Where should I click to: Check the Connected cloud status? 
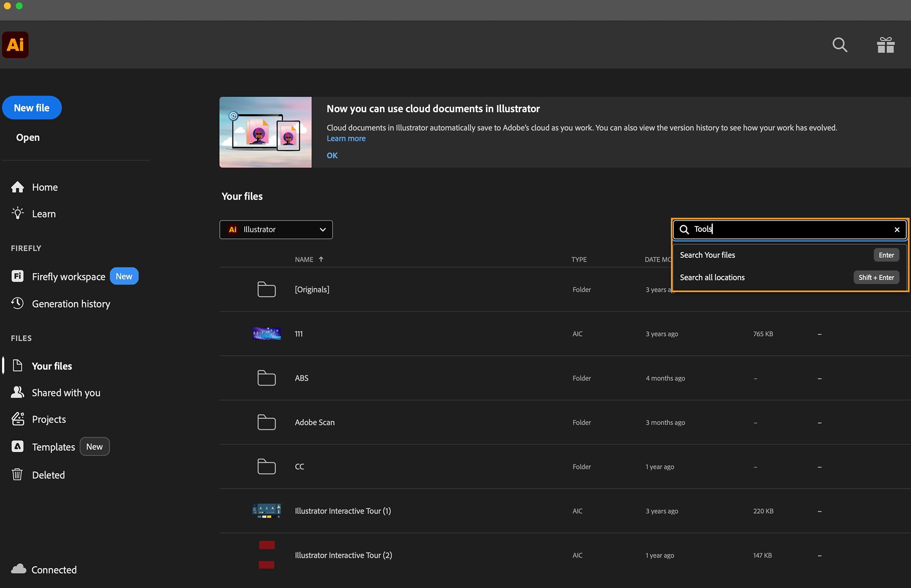click(44, 570)
